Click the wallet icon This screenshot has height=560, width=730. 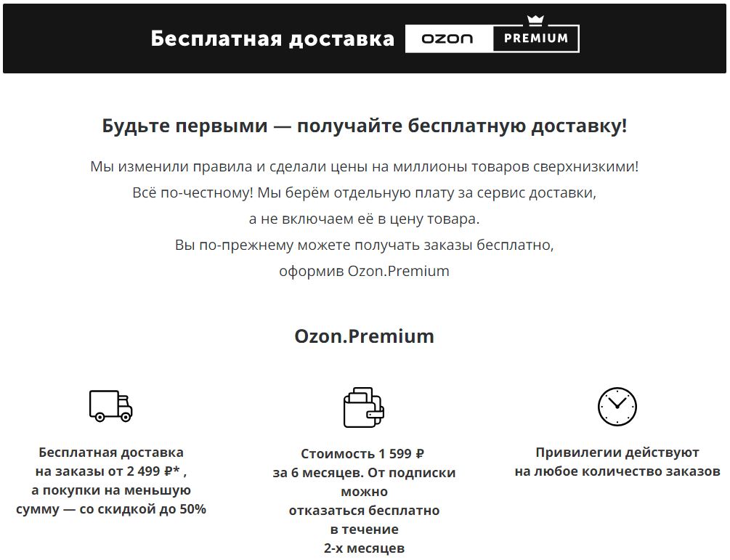[364, 407]
